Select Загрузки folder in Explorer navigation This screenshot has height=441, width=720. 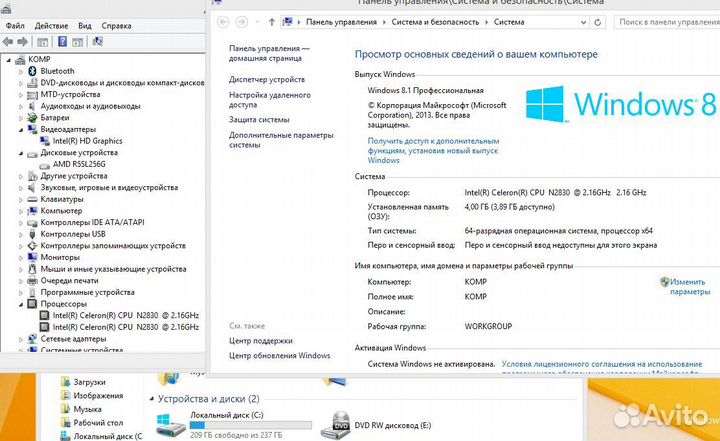89,382
